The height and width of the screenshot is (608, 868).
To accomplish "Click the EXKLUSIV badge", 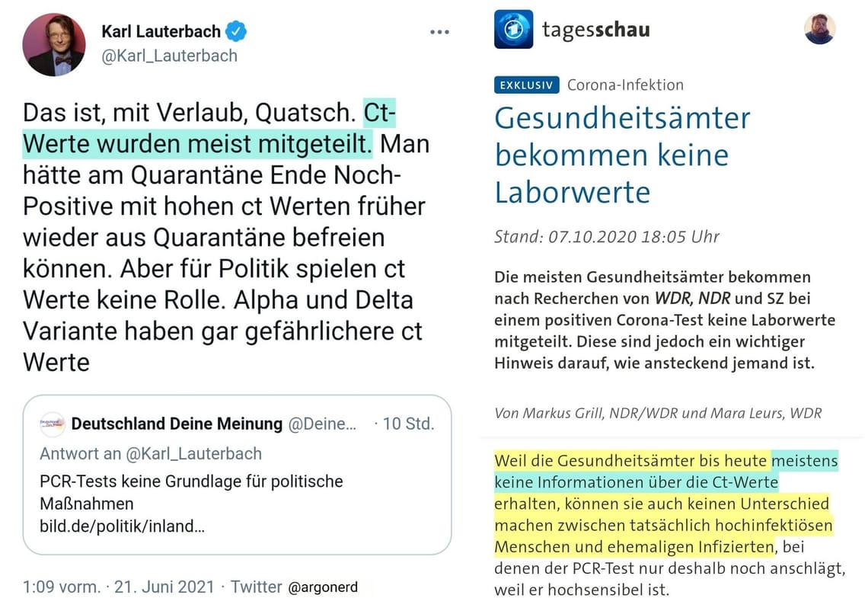I will pos(526,85).
